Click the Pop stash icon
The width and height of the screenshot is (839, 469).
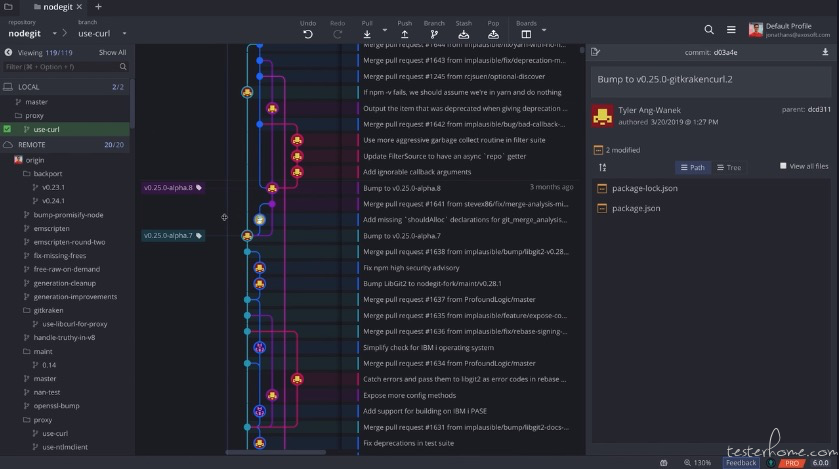pos(493,34)
